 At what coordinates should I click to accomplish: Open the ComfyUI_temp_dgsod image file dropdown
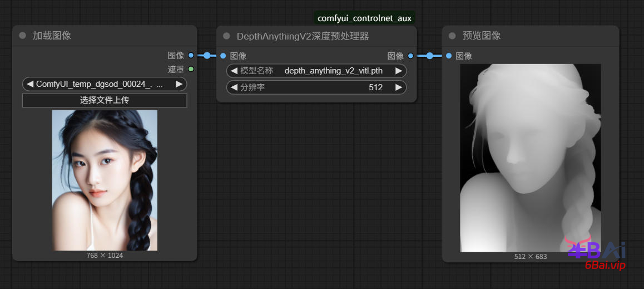coord(105,84)
